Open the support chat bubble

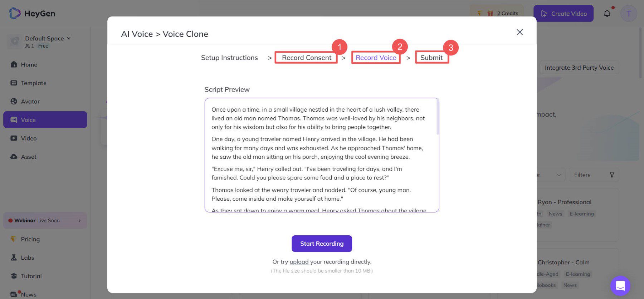pos(620,285)
